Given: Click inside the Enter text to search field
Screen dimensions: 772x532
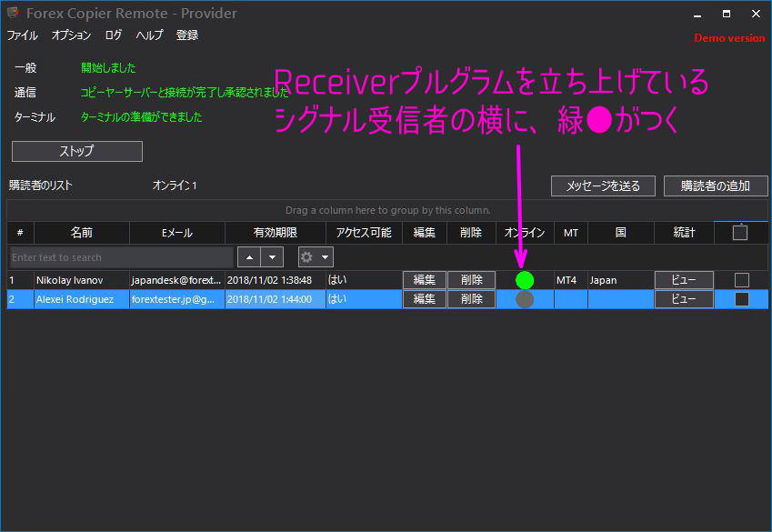Looking at the screenshot, I should pos(118,256).
